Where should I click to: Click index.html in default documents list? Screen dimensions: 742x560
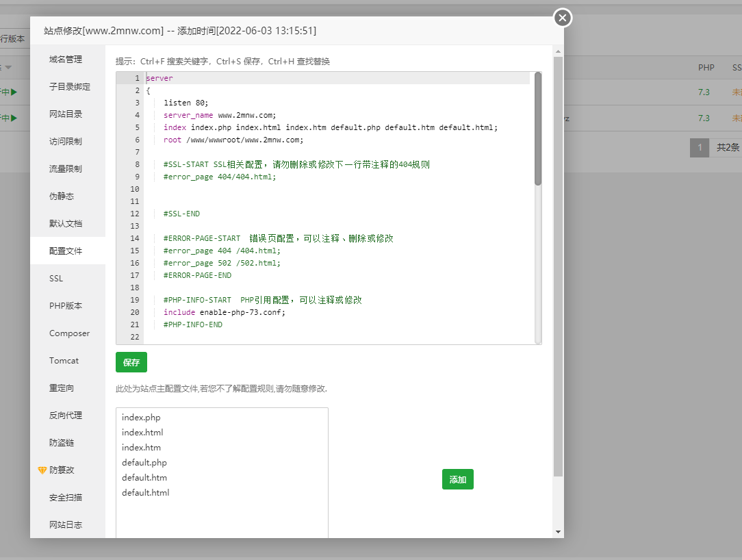pos(142,432)
